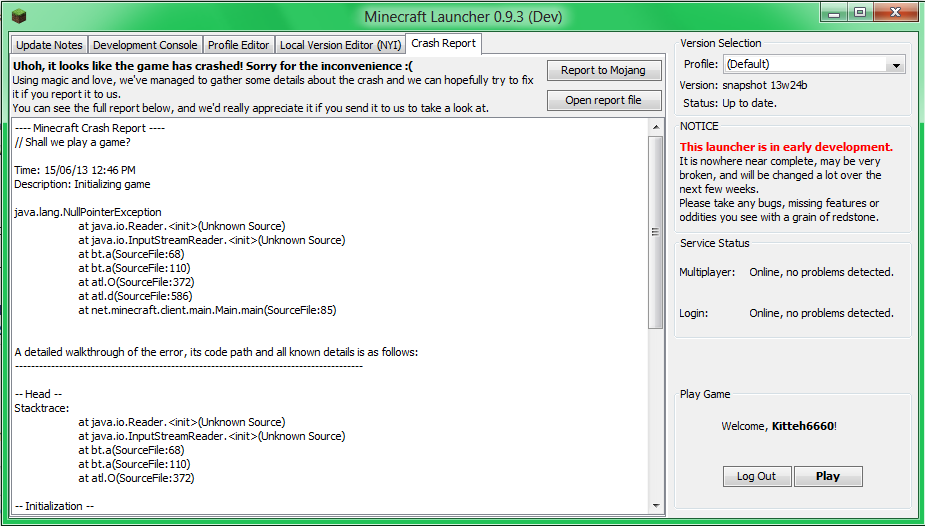Click the '-- Initialization --' line
Screen dimensions: 925x526
coord(54,506)
